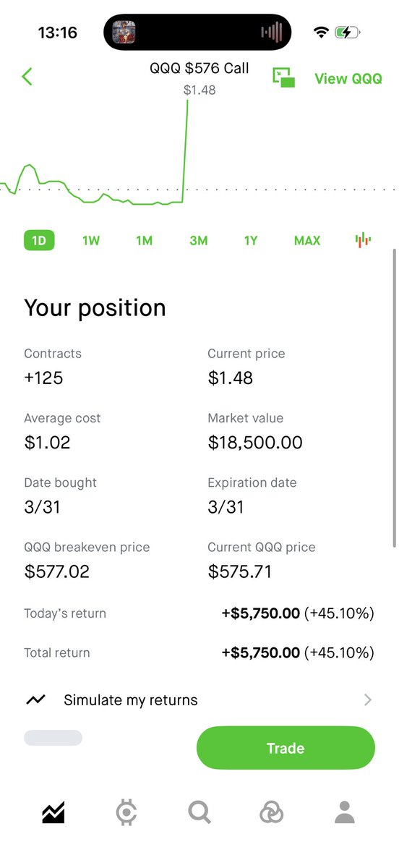Open the account profile tab

345,813
